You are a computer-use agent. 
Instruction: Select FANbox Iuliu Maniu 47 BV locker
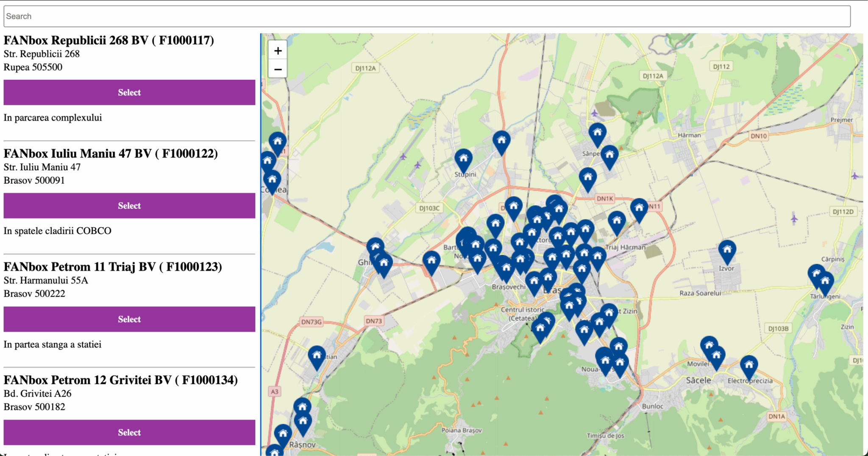pos(129,206)
